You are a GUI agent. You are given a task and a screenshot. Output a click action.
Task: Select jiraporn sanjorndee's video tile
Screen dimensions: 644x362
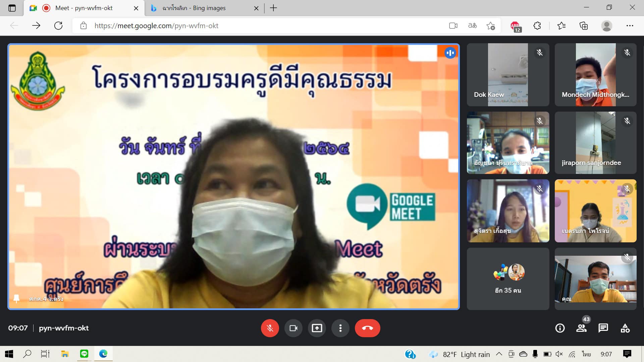tap(595, 143)
